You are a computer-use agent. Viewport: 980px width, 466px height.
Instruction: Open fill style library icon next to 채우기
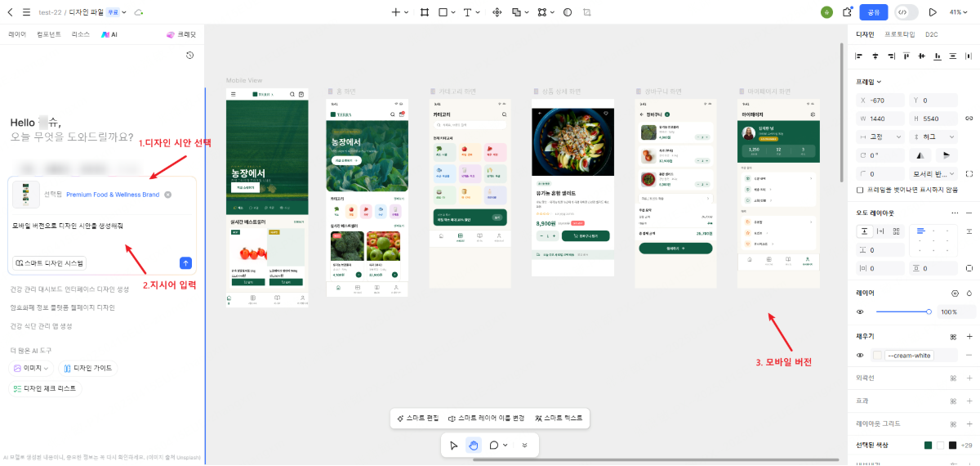953,336
